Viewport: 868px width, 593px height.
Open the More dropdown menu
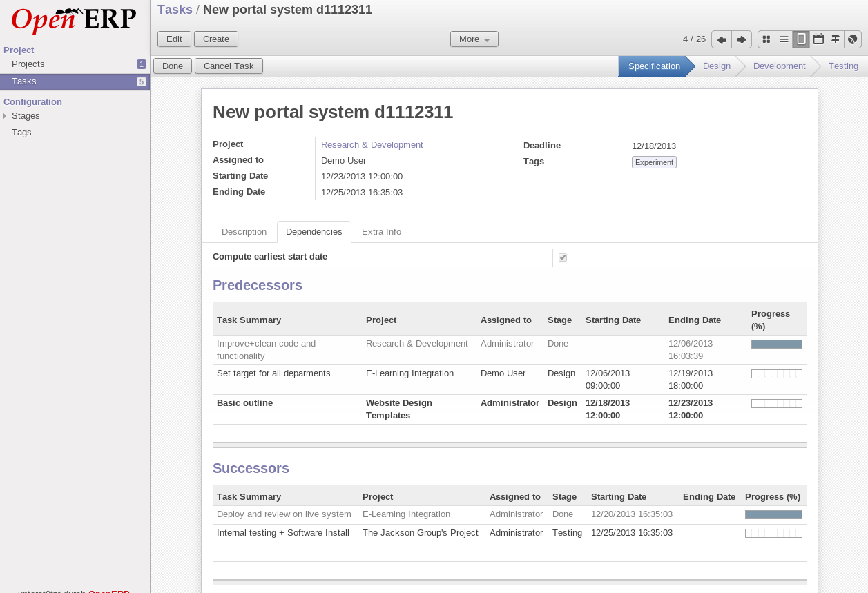tap(474, 39)
